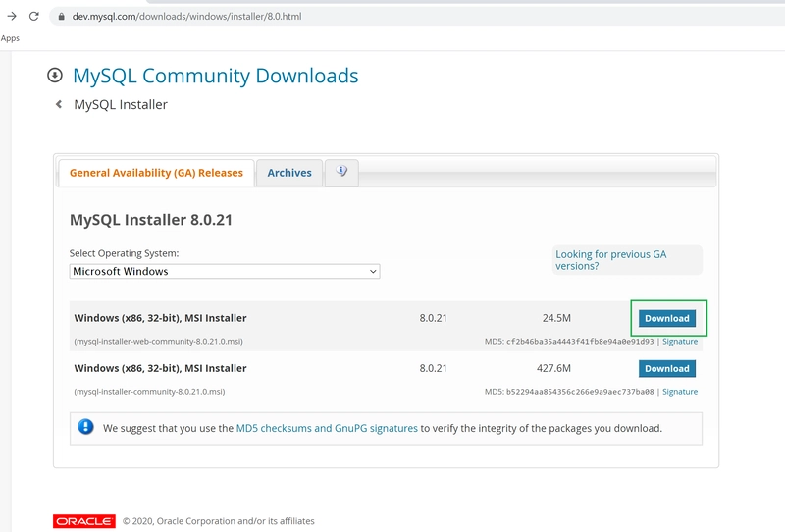Switch to General Availability (GA) Releases tab
Screen dimensions: 785x532
156,173
